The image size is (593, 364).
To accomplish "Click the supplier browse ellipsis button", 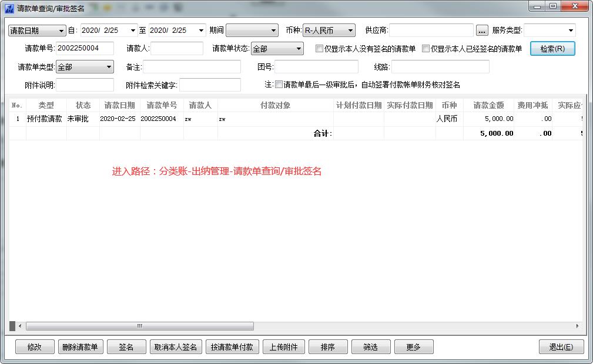I will (x=482, y=31).
